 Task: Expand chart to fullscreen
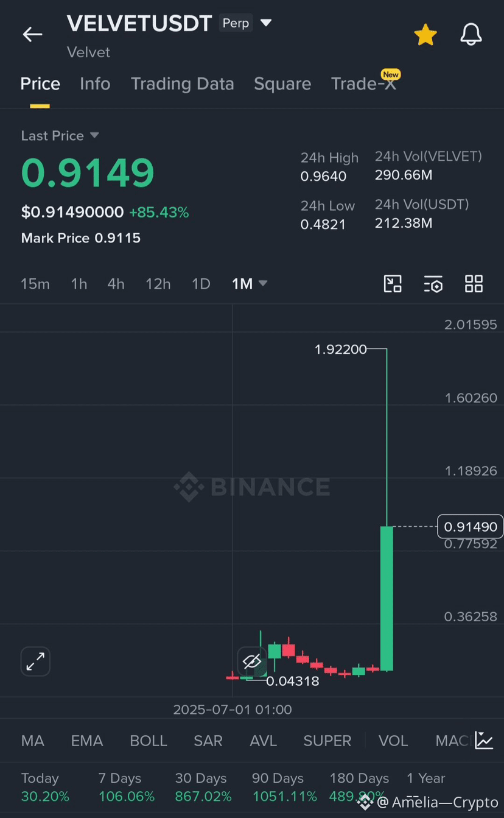tap(35, 661)
